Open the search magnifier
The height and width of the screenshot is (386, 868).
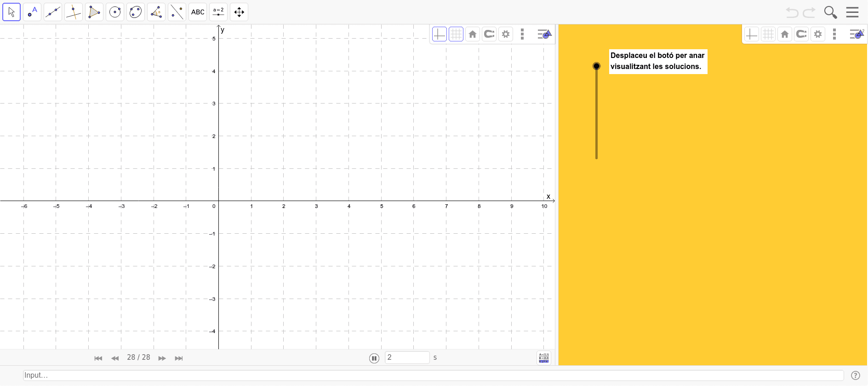(x=830, y=12)
